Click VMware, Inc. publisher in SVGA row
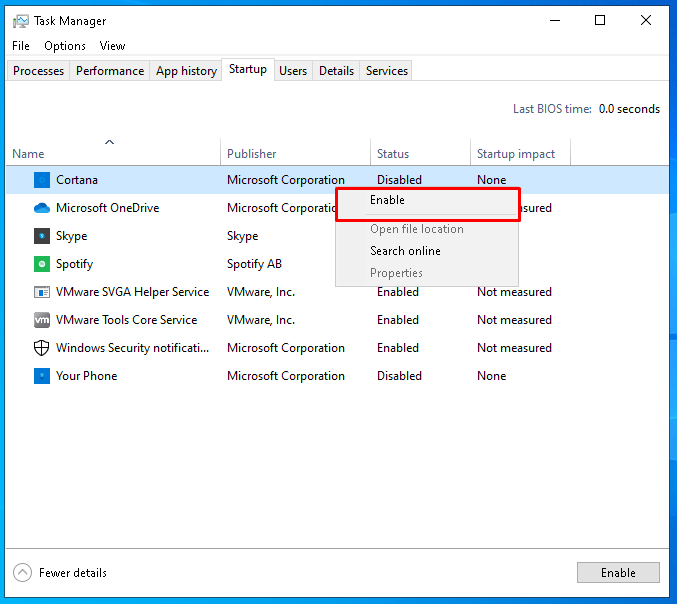Viewport: 677px width, 604px height. [x=261, y=292]
